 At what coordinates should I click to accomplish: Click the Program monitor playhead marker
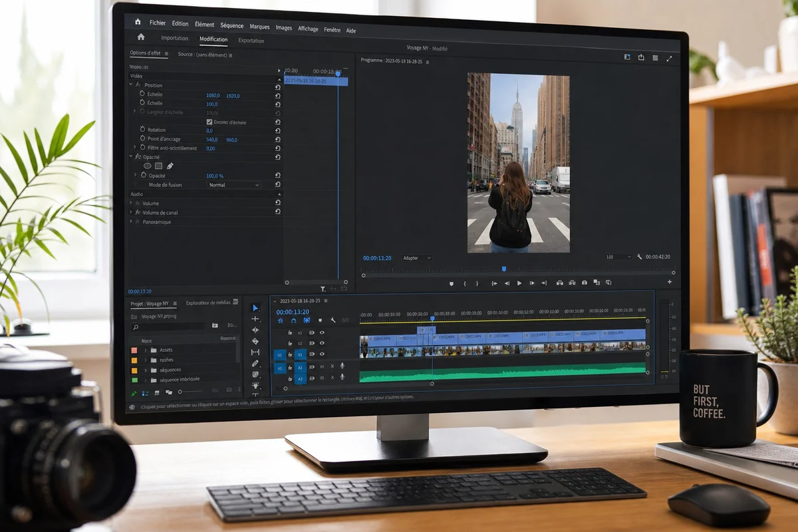pyautogui.click(x=503, y=269)
